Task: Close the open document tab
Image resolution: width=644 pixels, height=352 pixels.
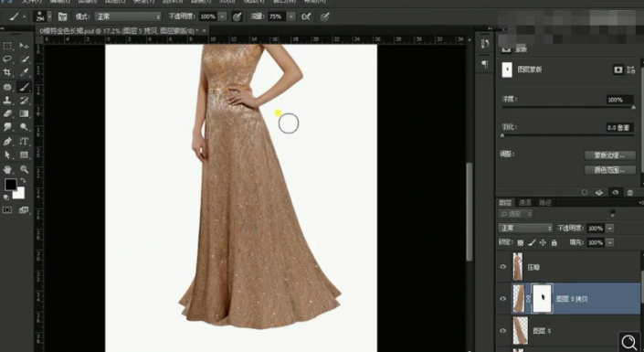Action: click(204, 31)
